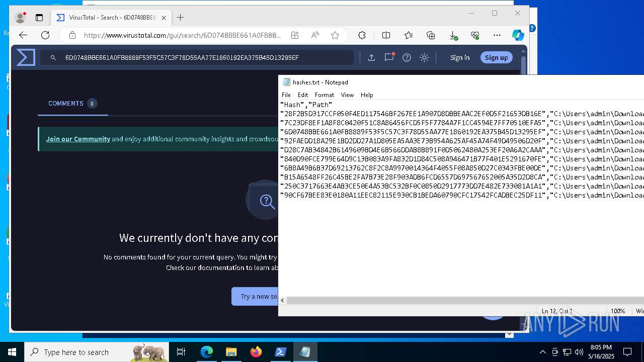Open the Windows Start menu

click(12, 352)
